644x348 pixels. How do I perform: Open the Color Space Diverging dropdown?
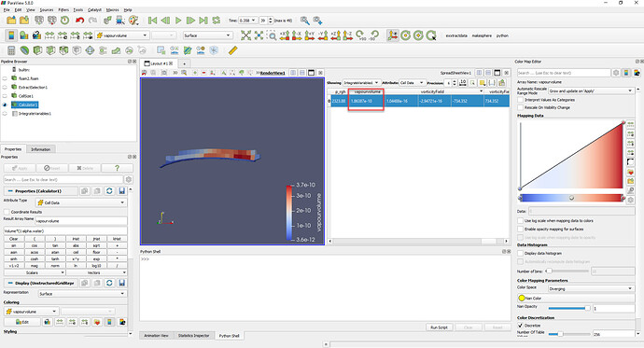[591, 288]
